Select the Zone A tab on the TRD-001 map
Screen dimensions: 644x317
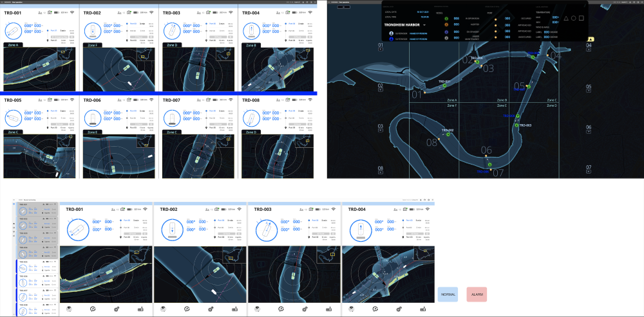(12, 45)
